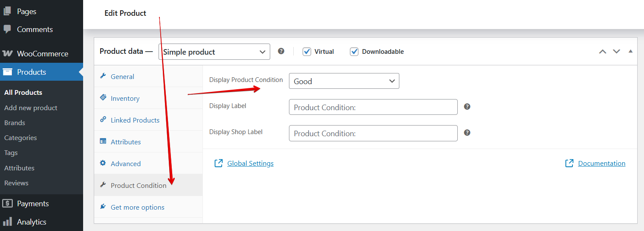The width and height of the screenshot is (644, 231).
Task: Click the Analytics bar chart icon
Action: coord(7,222)
